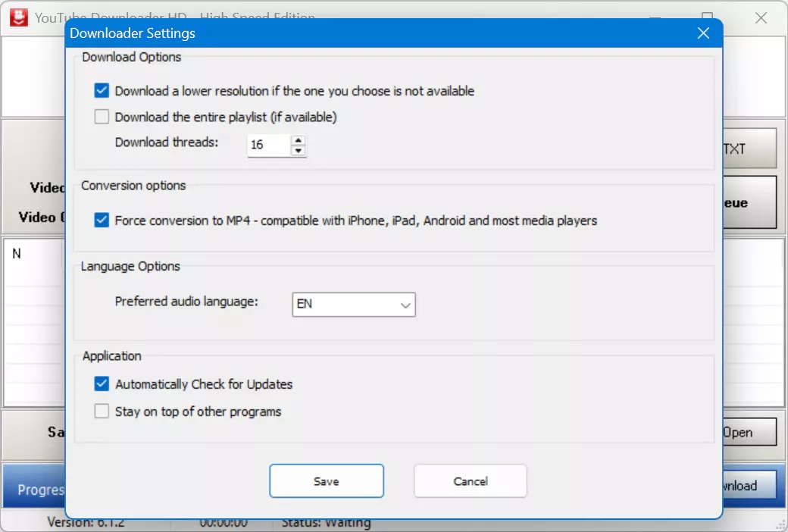Click the 'Download Options' group label
The height and width of the screenshot is (532, 788).
[x=132, y=57]
